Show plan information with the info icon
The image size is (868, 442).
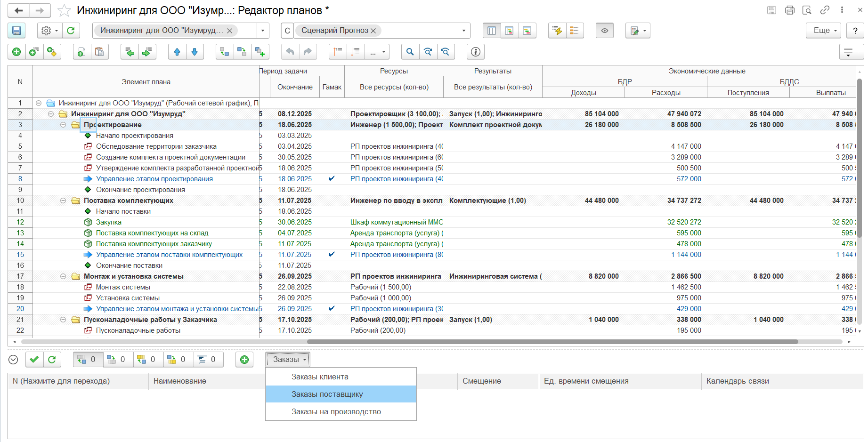(x=476, y=52)
